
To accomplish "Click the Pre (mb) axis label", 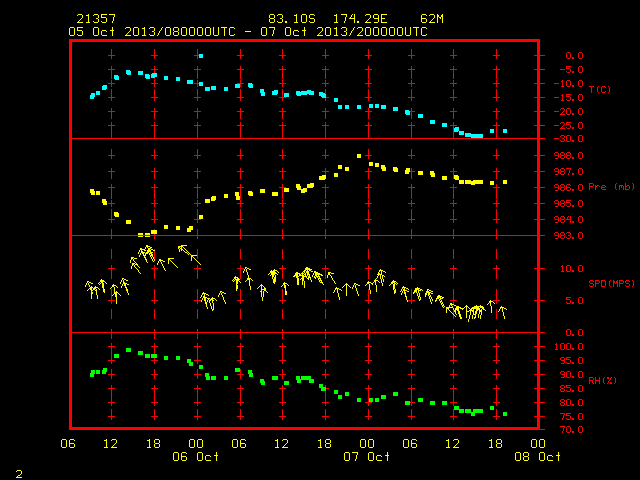I will pyautogui.click(x=611, y=187).
